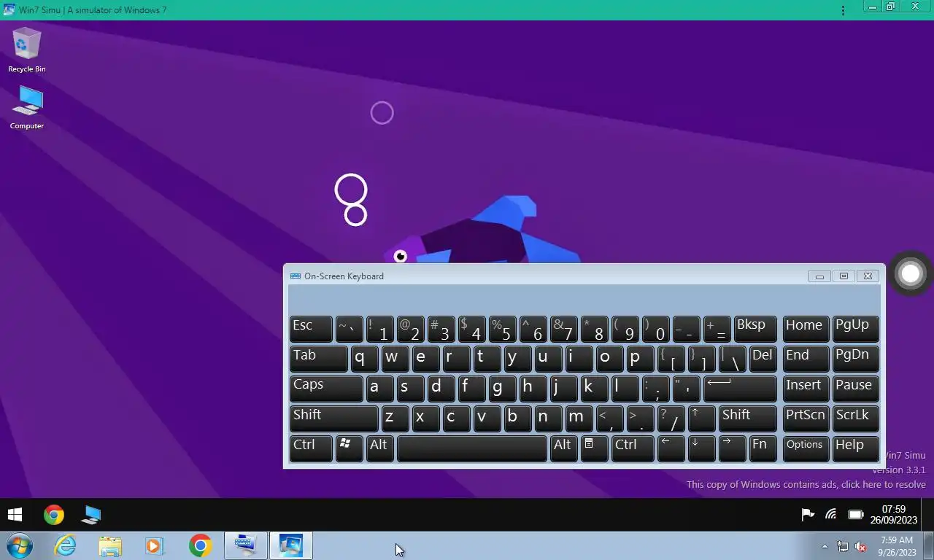The height and width of the screenshot is (560, 934).
Task: Toggle the right Alt key
Action: pos(563,448)
